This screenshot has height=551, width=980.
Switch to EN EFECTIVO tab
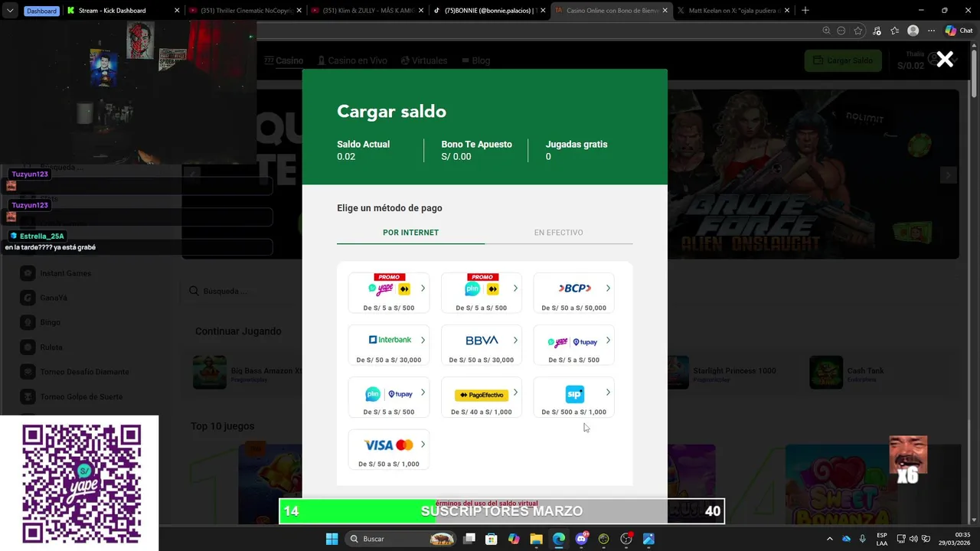559,233
